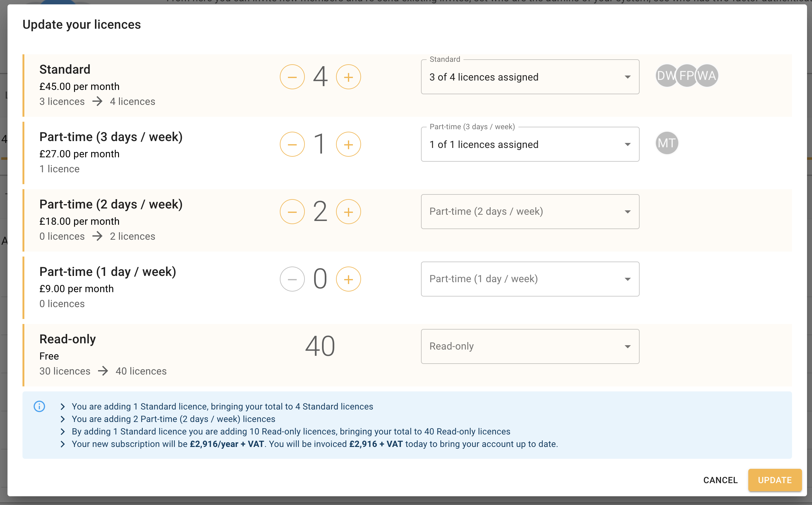Viewport: 812px width, 505px height.
Task: Expand Part-time (2 days / week) dropdown
Action: (530, 212)
